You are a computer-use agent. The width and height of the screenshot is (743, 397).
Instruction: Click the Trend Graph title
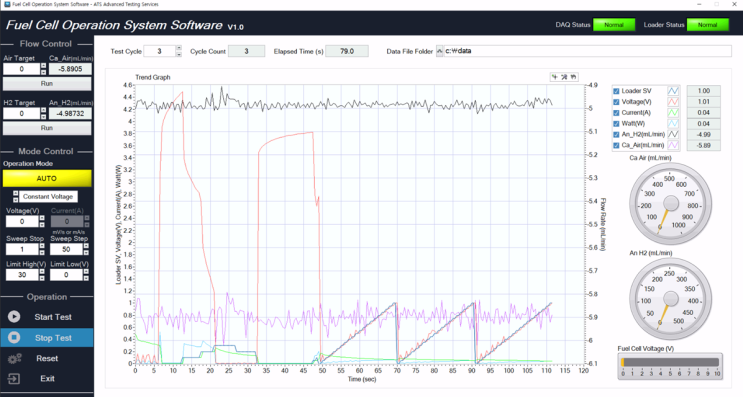pos(153,77)
